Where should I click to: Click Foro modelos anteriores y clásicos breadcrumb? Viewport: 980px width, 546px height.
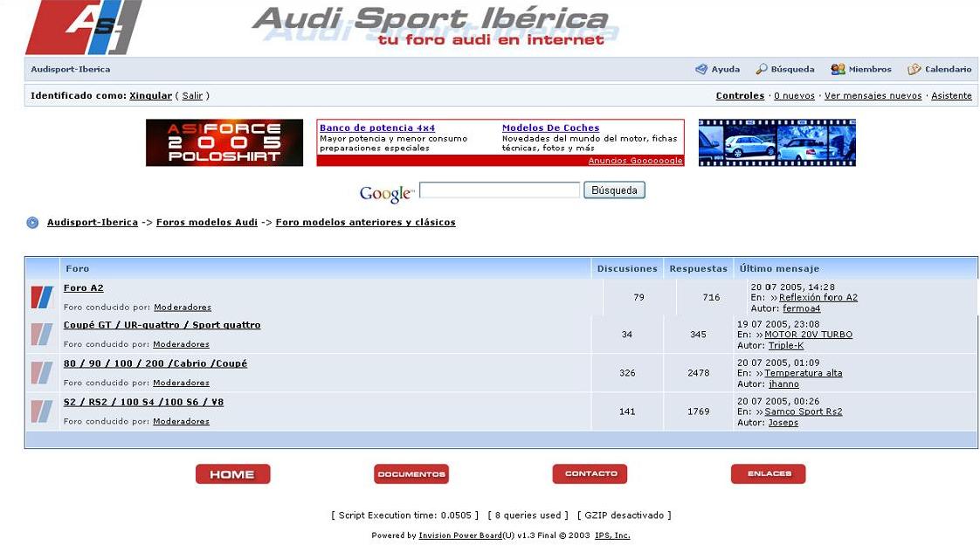click(x=366, y=223)
